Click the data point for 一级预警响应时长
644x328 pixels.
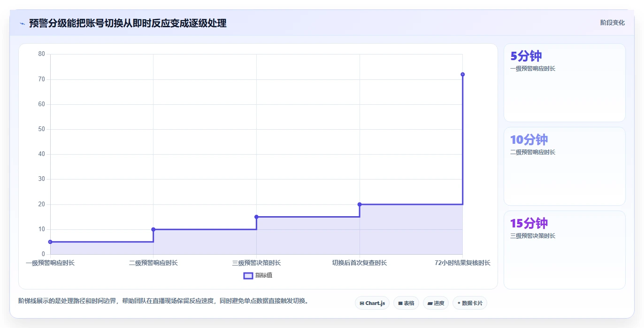pyautogui.click(x=50, y=242)
